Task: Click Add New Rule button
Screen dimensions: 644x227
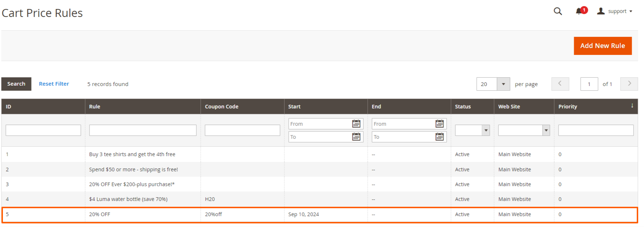Action: [603, 46]
